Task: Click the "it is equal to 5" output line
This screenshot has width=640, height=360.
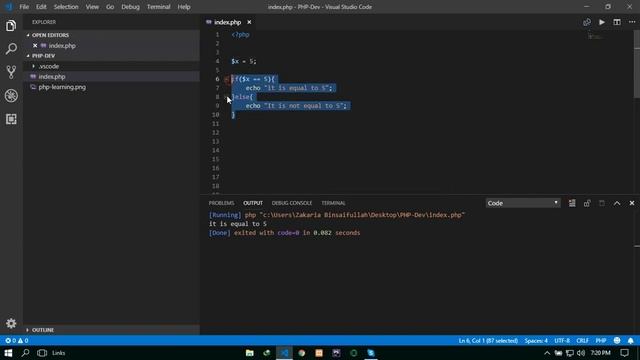Action: 238,224
